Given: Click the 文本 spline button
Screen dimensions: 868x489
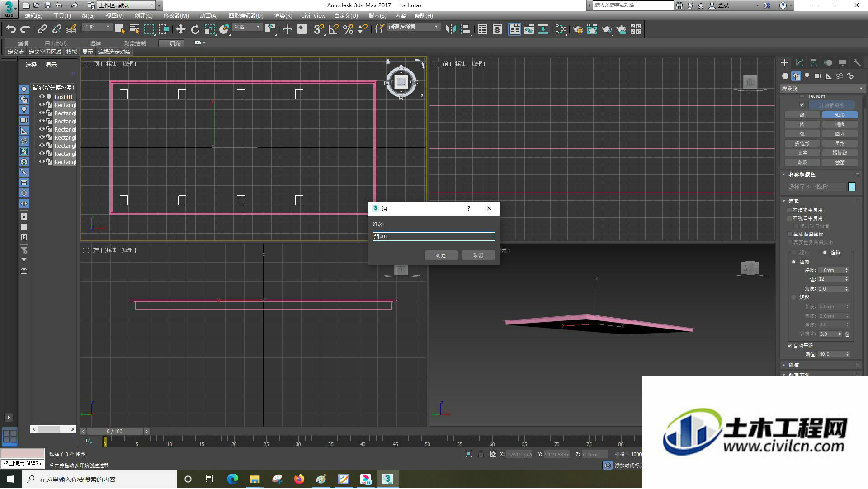Looking at the screenshot, I should point(802,153).
